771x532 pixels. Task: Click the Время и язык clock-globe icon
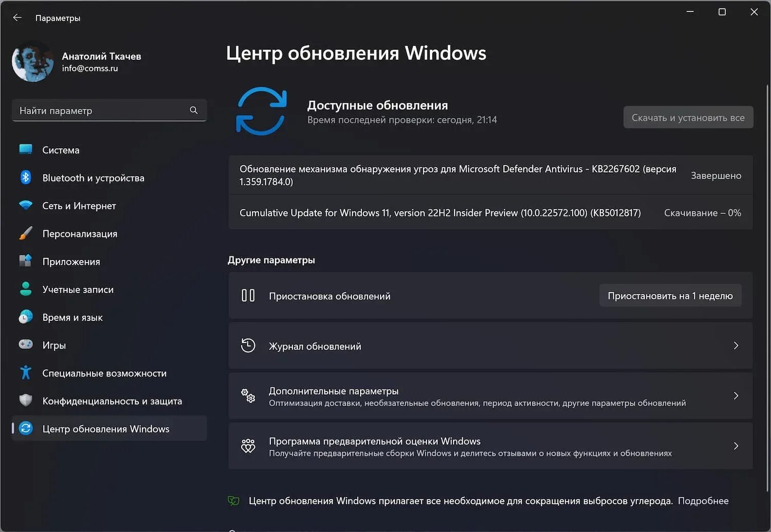[26, 317]
